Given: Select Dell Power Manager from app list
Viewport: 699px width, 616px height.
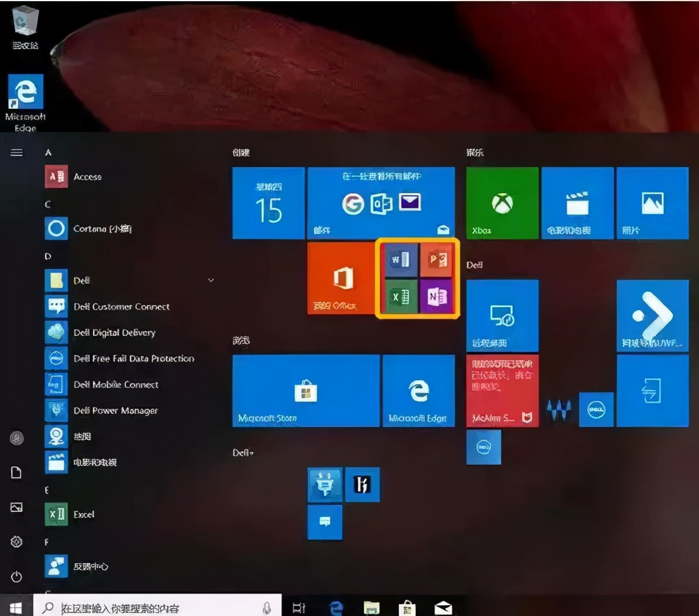Looking at the screenshot, I should 115,411.
